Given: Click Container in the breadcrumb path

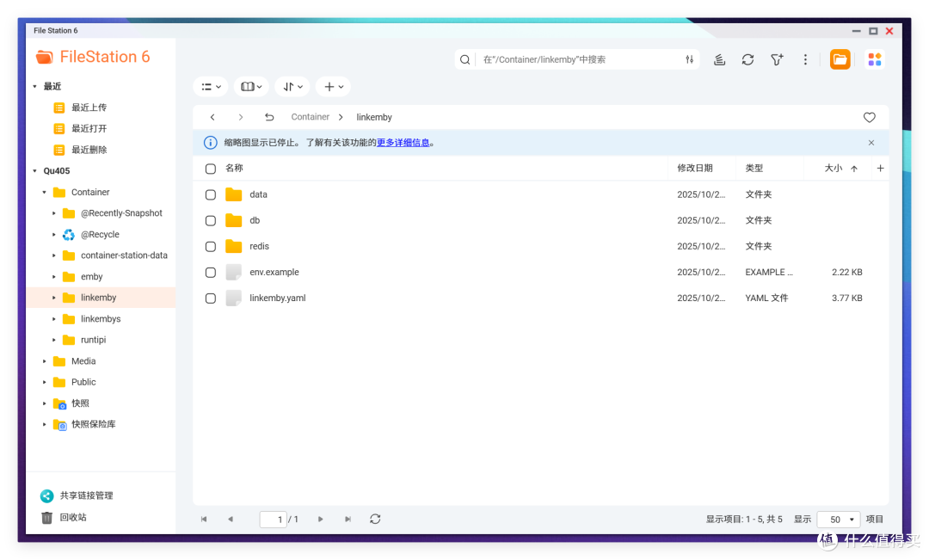Looking at the screenshot, I should (310, 117).
